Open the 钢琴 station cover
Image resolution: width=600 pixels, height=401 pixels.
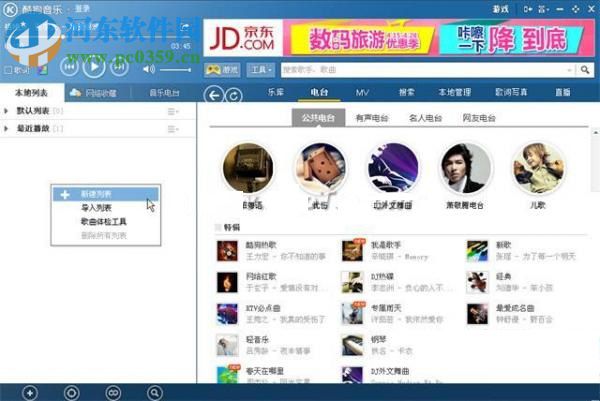pyautogui.click(x=352, y=345)
